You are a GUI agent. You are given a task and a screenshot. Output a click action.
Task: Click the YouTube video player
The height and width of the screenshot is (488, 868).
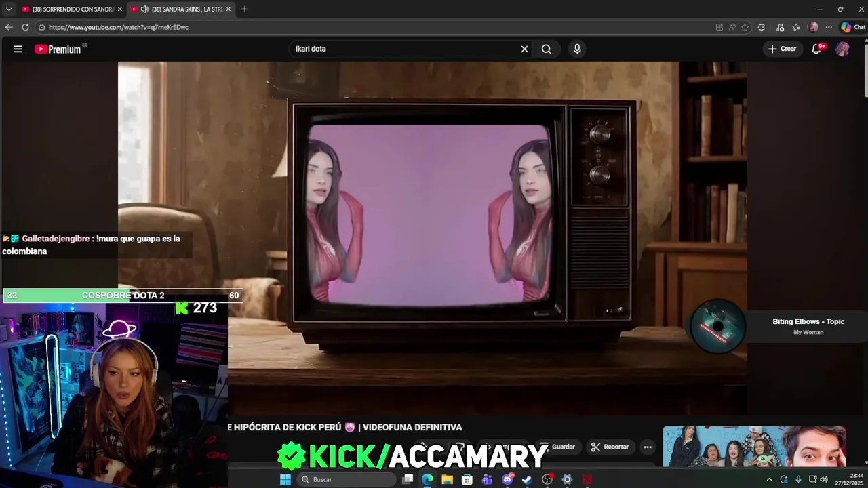click(433, 237)
